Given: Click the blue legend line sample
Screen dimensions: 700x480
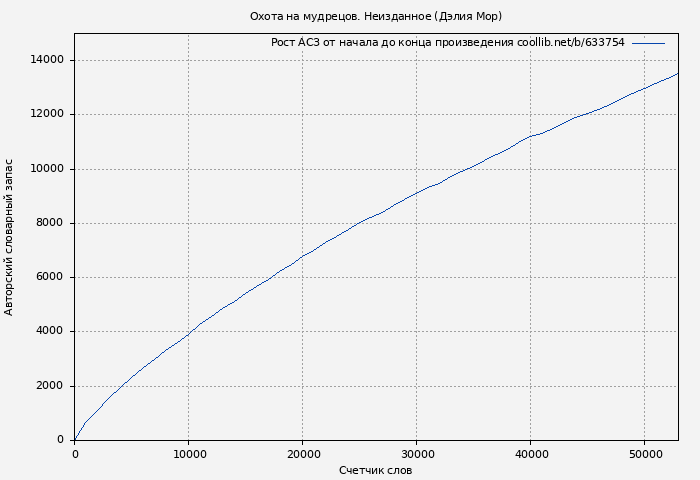Looking at the screenshot, I should [x=648, y=43].
